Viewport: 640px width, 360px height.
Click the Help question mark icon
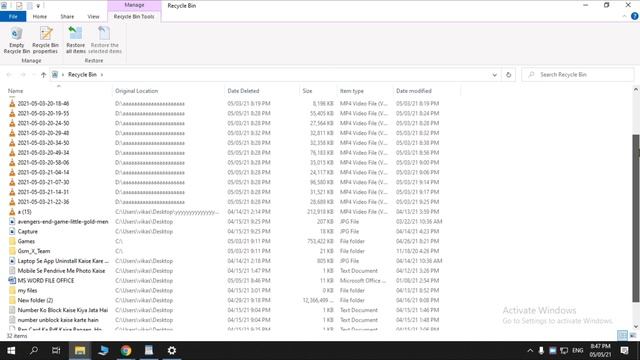634,16
